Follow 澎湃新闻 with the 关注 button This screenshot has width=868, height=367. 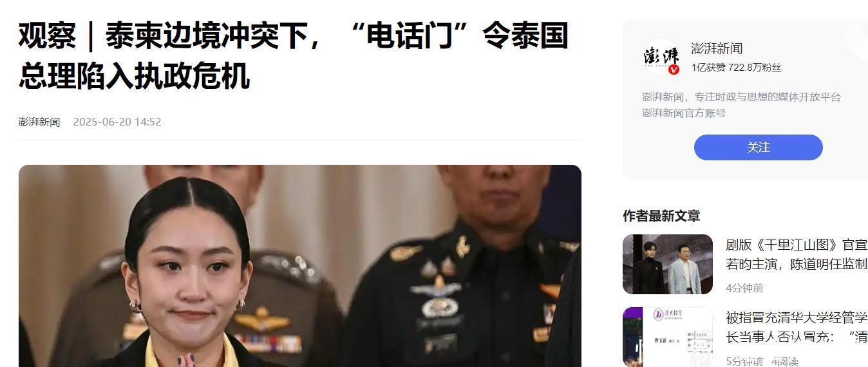758,147
